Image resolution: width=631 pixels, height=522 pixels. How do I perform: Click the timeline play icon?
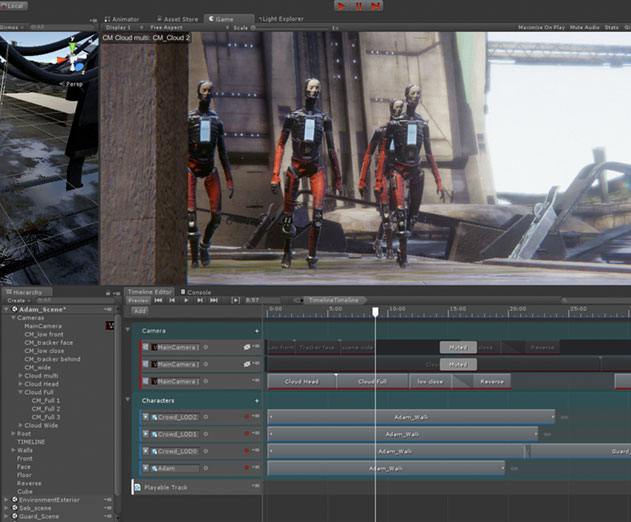pos(186,300)
